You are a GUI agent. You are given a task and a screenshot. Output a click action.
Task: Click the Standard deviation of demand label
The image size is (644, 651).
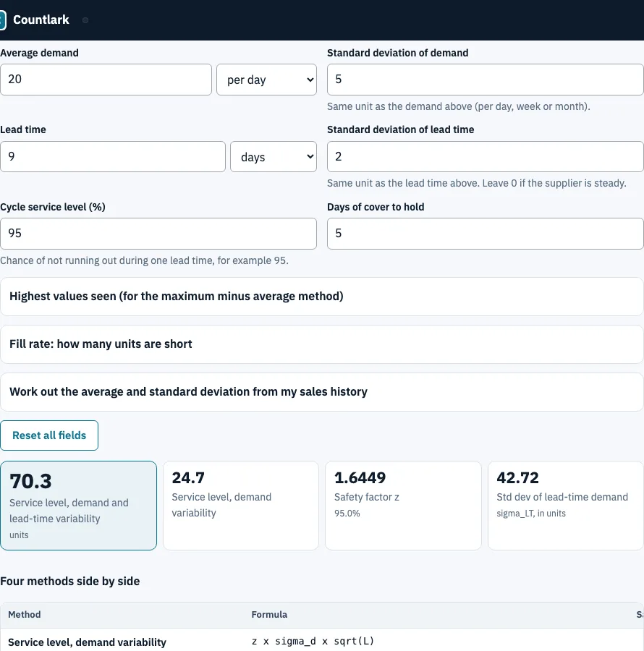click(398, 53)
